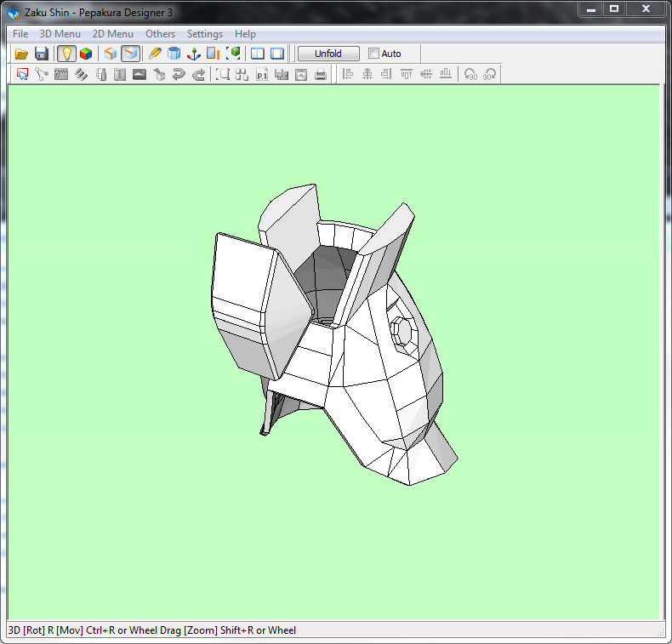Open the 2D Menu
Viewport: 672px width, 644px height.
(x=113, y=34)
